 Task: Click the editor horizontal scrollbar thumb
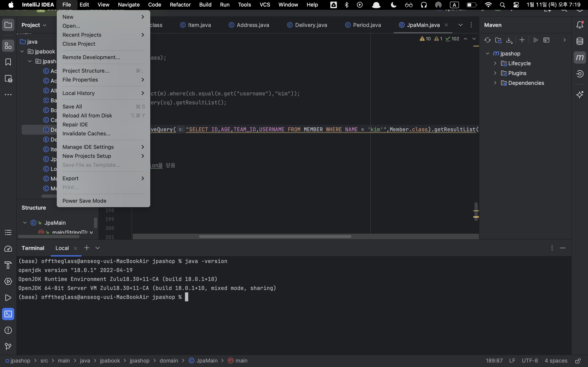[275, 237]
